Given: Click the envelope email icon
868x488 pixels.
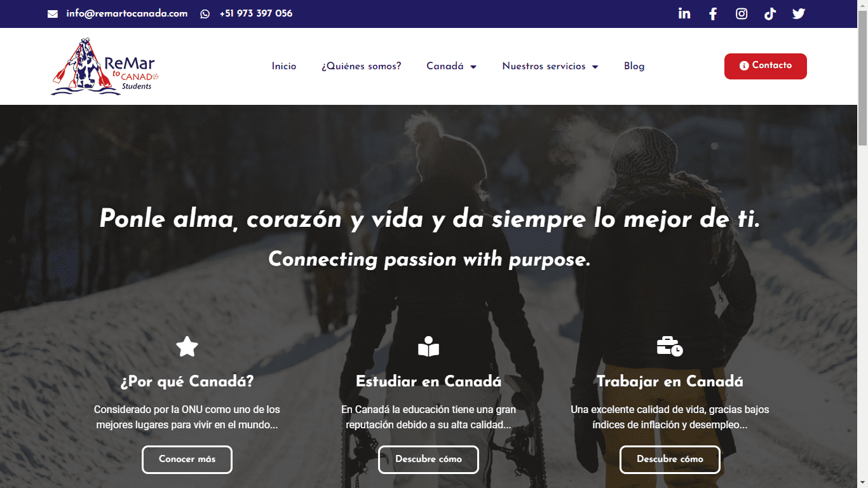Looking at the screenshot, I should pos(53,14).
